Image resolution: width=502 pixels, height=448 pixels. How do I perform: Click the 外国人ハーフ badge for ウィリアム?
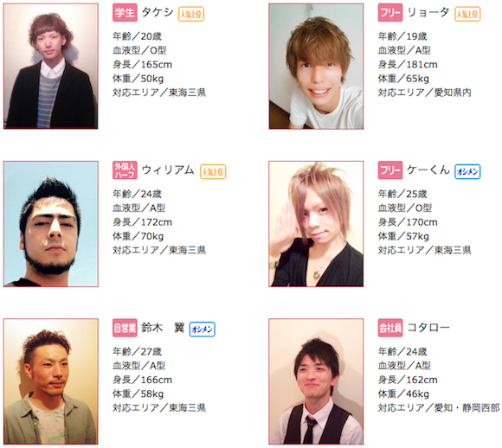pos(125,170)
